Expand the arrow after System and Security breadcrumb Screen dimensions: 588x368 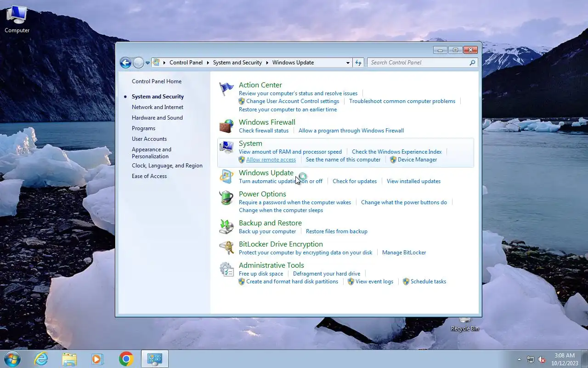[x=267, y=63]
